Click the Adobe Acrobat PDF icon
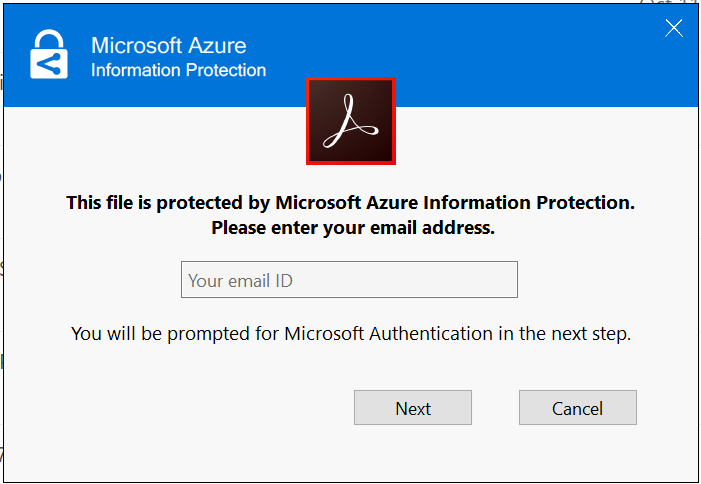701x484 pixels. 350,121
